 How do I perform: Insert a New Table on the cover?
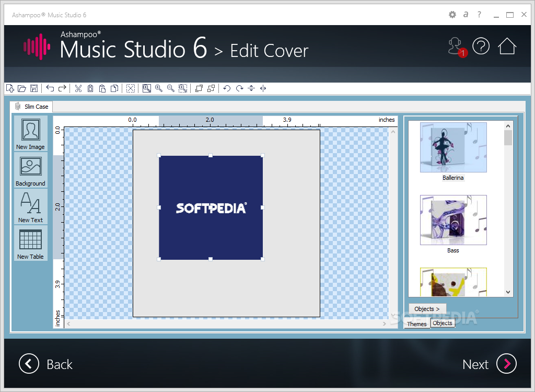31,243
